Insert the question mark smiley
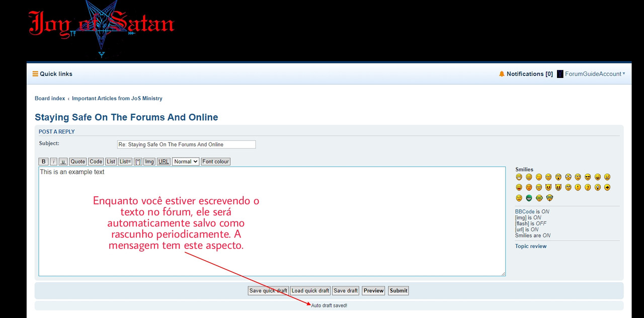The image size is (644, 318). click(588, 187)
